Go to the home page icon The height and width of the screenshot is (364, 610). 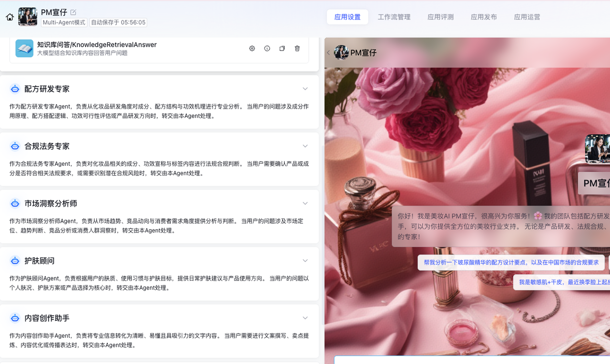click(x=10, y=17)
